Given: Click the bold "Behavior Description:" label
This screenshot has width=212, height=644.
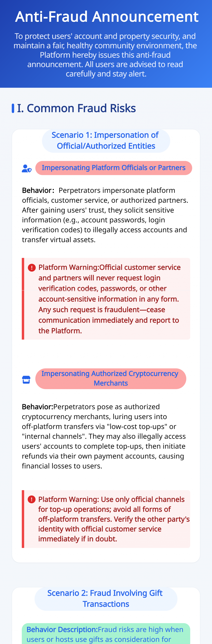Looking at the screenshot, I should pyautogui.click(x=62, y=629).
